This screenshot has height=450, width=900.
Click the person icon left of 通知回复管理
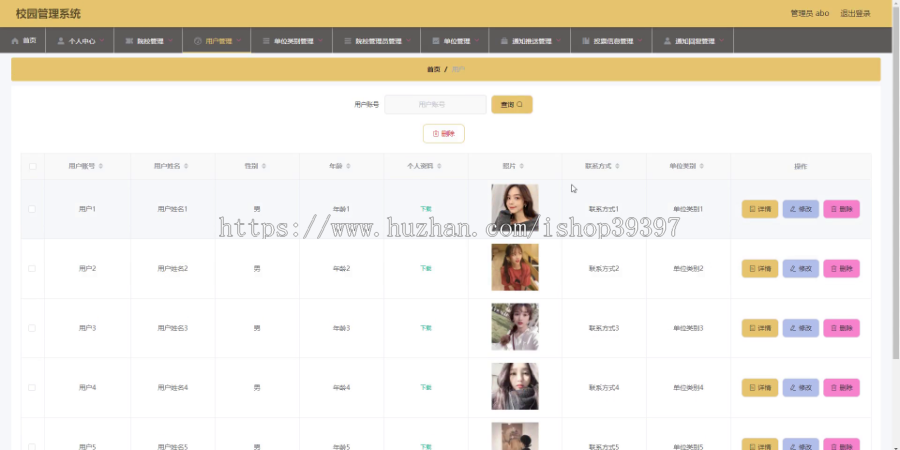667,41
